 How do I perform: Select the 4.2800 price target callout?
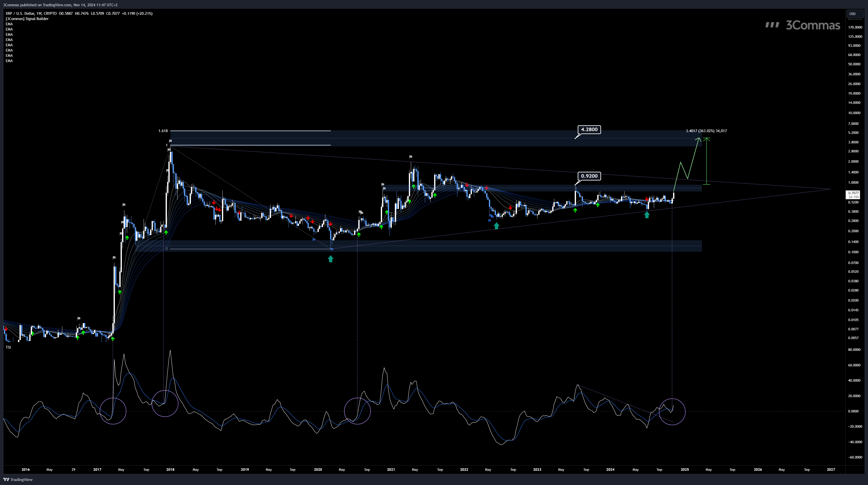pyautogui.click(x=589, y=129)
